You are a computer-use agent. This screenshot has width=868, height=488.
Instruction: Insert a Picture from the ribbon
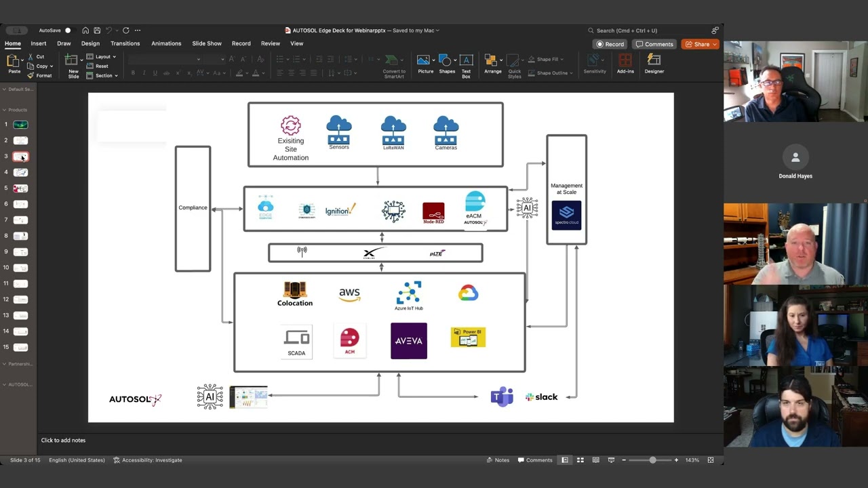click(425, 64)
